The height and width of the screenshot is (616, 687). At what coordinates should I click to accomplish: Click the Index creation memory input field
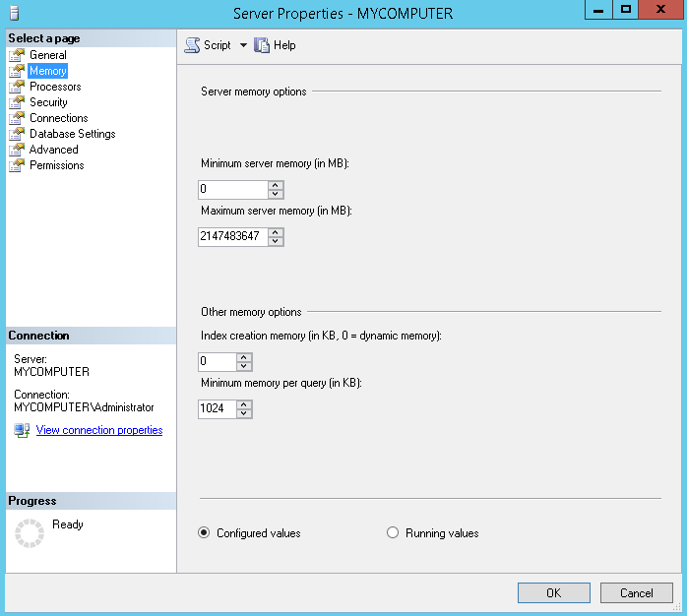pos(217,362)
